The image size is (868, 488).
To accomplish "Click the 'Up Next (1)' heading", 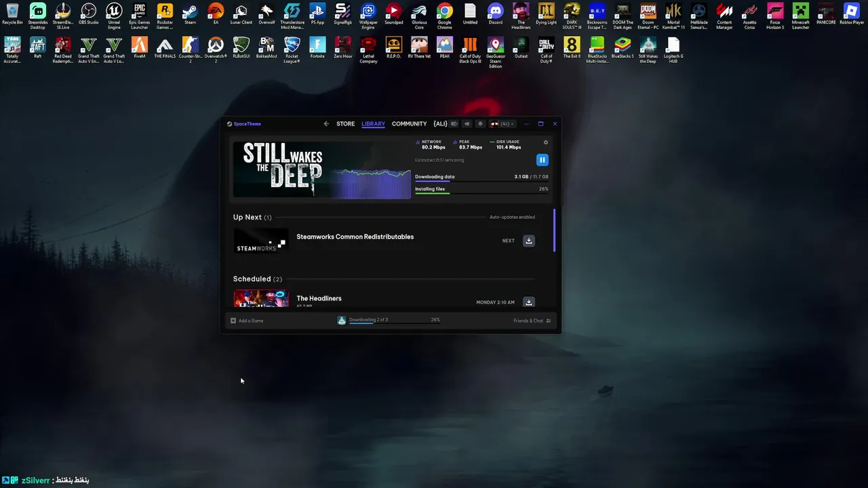I will point(252,217).
